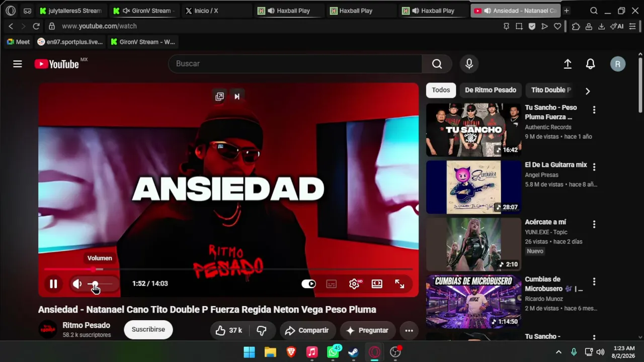This screenshot has width=644, height=362.
Task: Open the Meet bookmark
Action: coord(18,42)
